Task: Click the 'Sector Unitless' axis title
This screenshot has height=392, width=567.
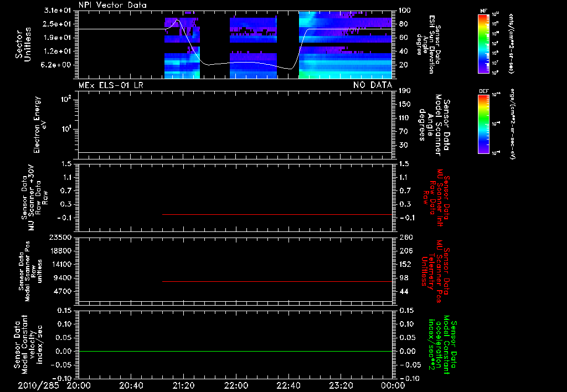Action: (23, 44)
